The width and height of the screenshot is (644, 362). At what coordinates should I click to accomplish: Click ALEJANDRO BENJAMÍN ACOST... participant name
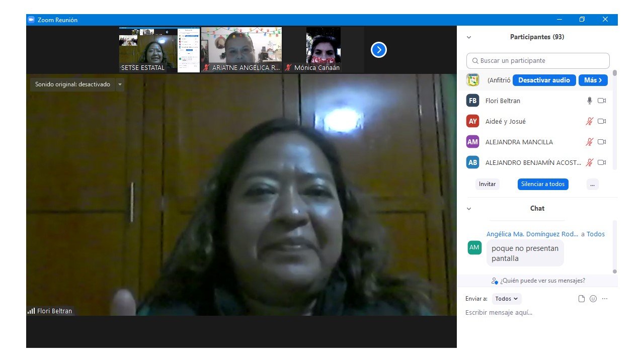(x=533, y=162)
